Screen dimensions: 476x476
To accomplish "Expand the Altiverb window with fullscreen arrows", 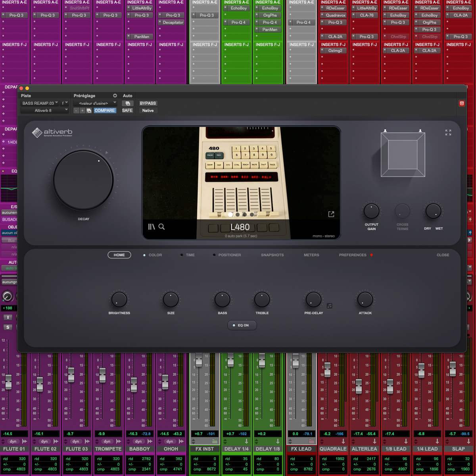I will 448,132.
